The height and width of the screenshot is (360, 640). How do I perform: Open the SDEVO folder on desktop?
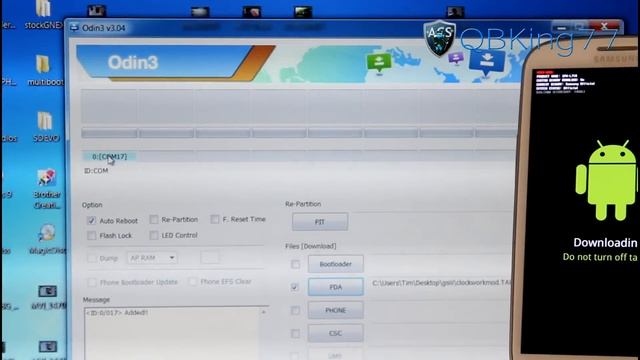(x=45, y=127)
